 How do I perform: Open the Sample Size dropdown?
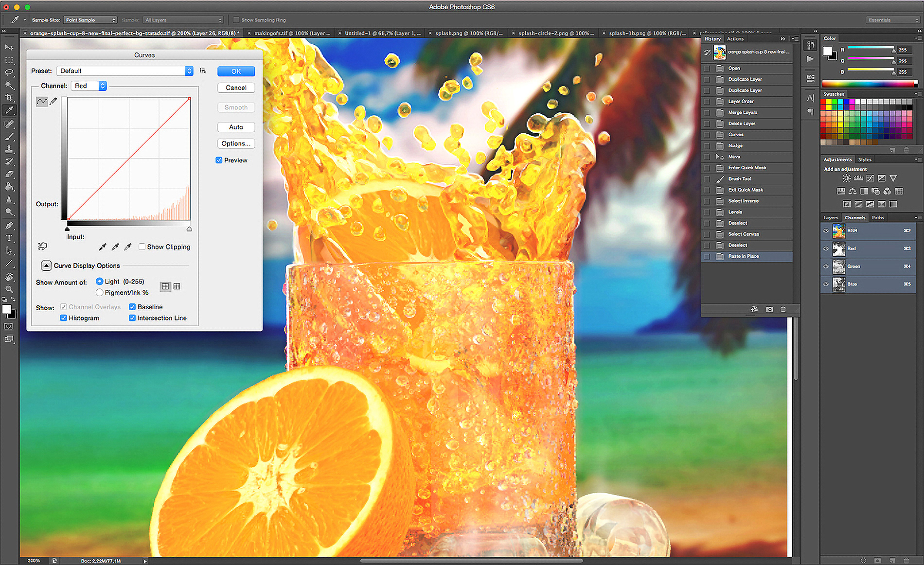coord(90,20)
